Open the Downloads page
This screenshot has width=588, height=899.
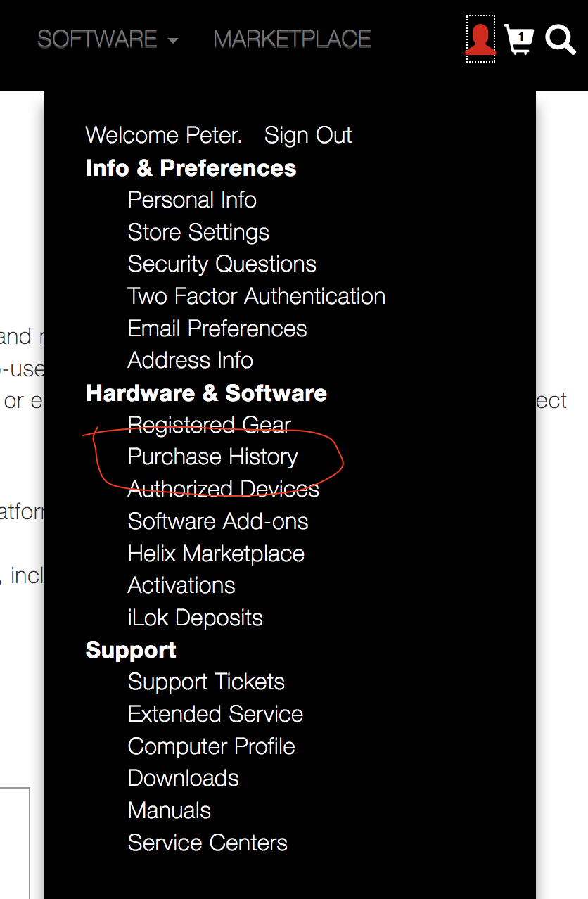[183, 778]
